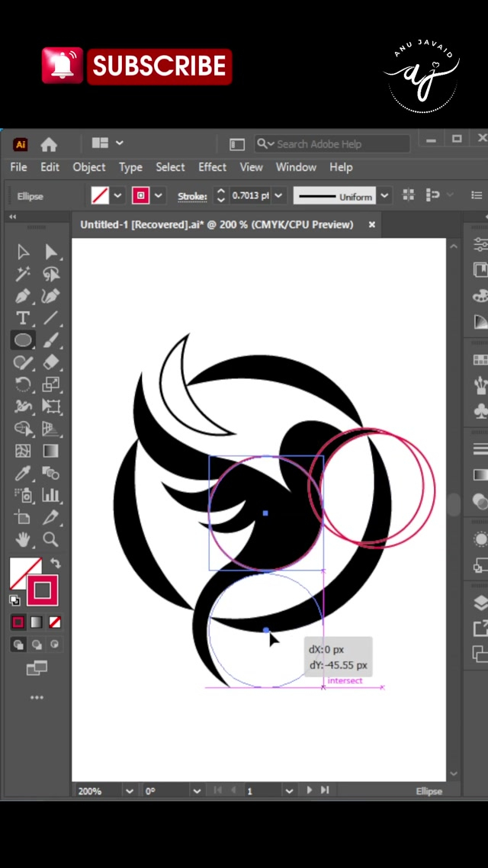488x868 pixels.
Task: Set paint mode to None
Action: (55, 622)
